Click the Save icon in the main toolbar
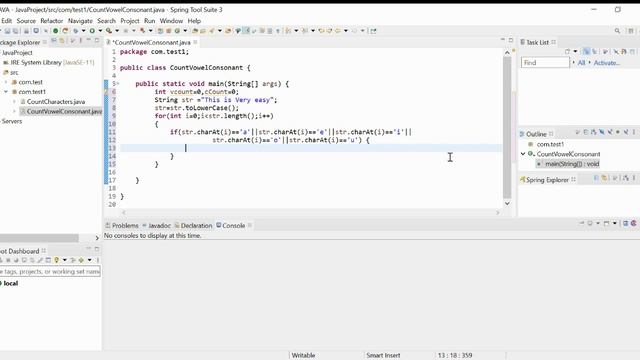This screenshot has width=640, height=360. (x=7, y=31)
